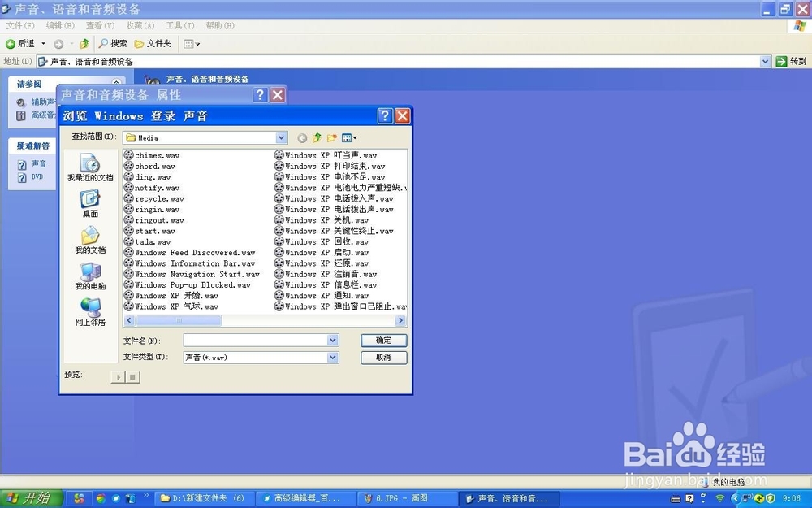
Task: Select Windows Pop-up Blocked.wav
Action: (x=188, y=284)
